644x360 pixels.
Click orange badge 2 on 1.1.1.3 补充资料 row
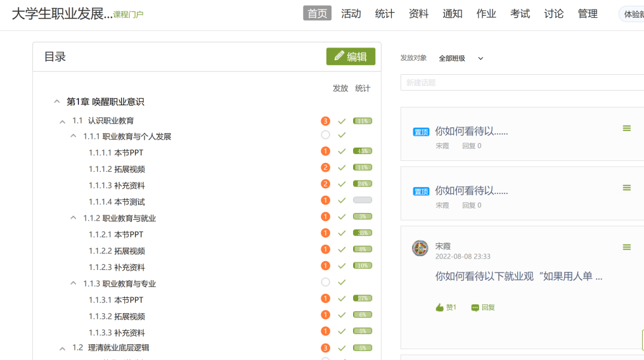(x=325, y=184)
